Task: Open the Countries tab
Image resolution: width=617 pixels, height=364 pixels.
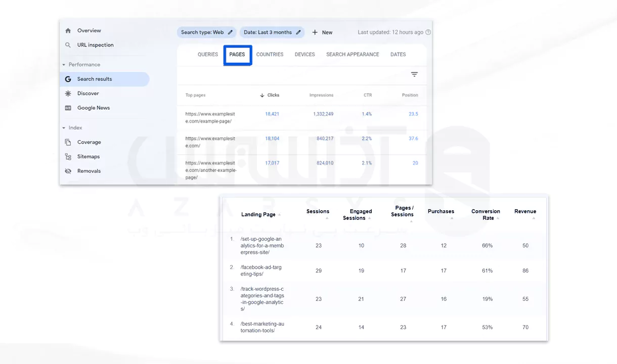Action: pos(270,55)
